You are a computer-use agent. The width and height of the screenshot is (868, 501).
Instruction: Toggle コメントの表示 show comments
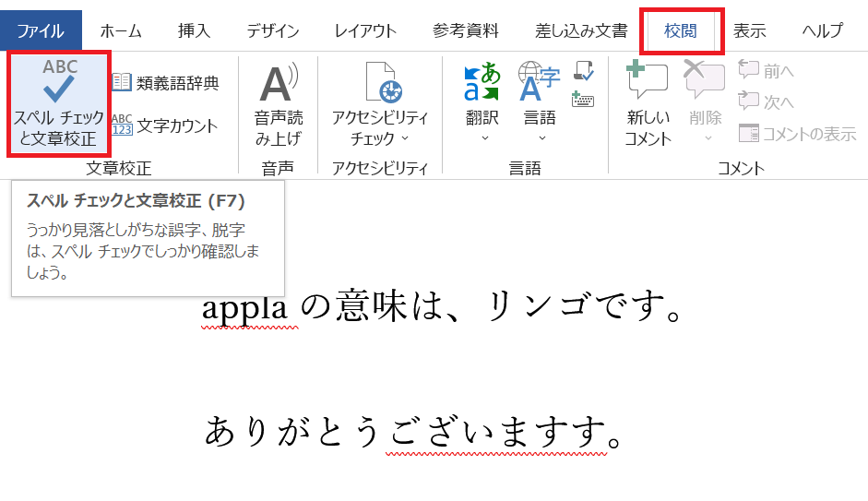point(798,134)
